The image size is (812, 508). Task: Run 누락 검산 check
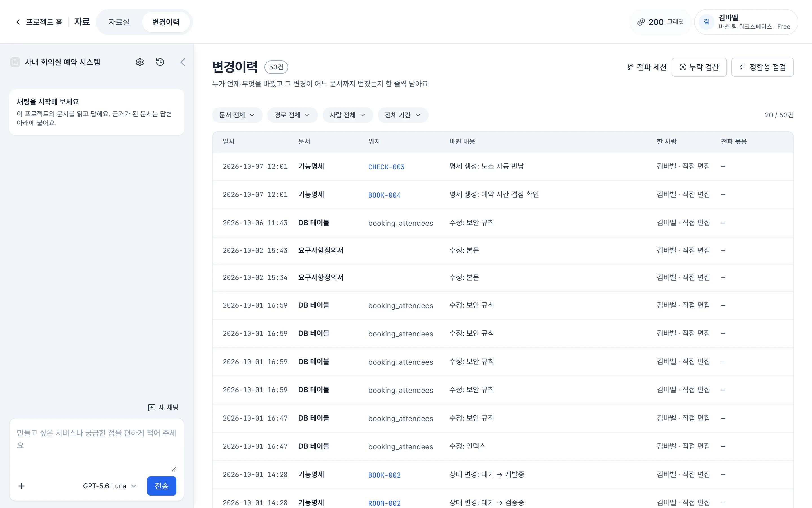[x=699, y=67]
